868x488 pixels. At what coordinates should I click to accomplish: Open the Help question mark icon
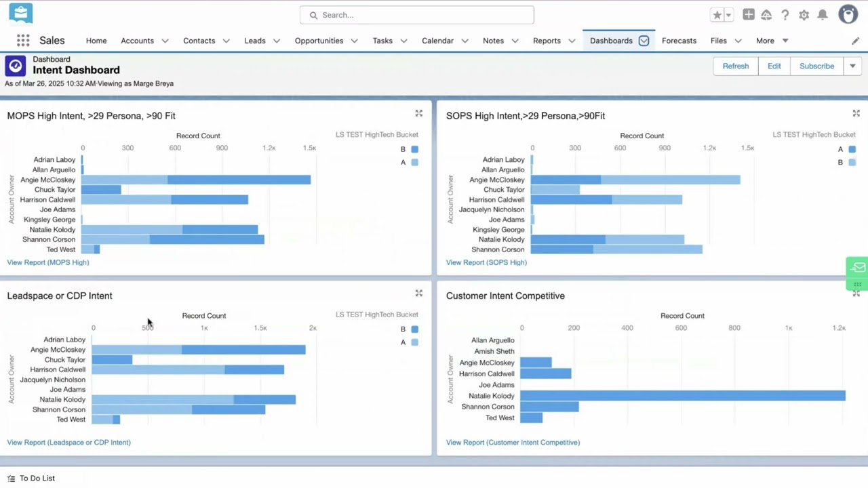pos(785,15)
